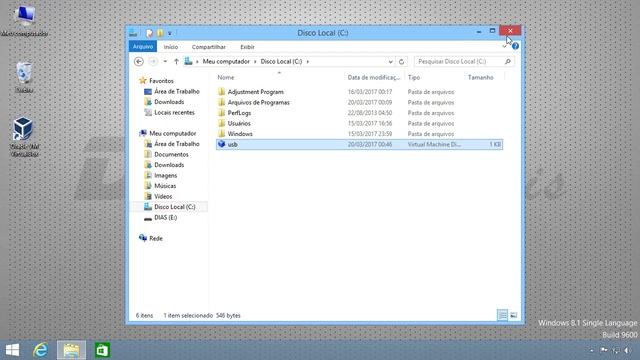Open the Action Center flag tray icon

[x=604, y=350]
